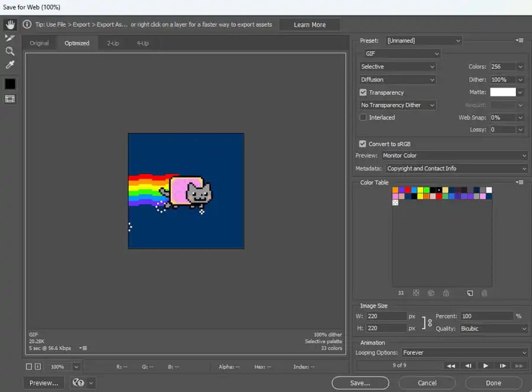Select the orange color table swatch
The width and height of the screenshot is (532, 392).
(x=395, y=190)
